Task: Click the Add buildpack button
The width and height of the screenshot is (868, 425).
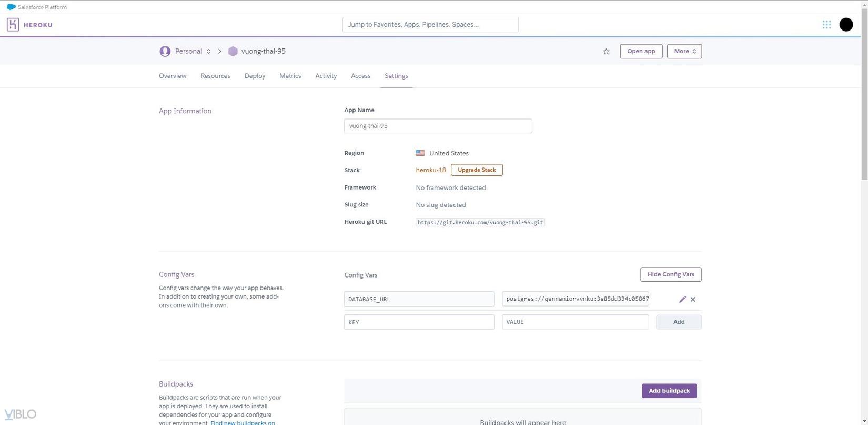Action: point(669,391)
